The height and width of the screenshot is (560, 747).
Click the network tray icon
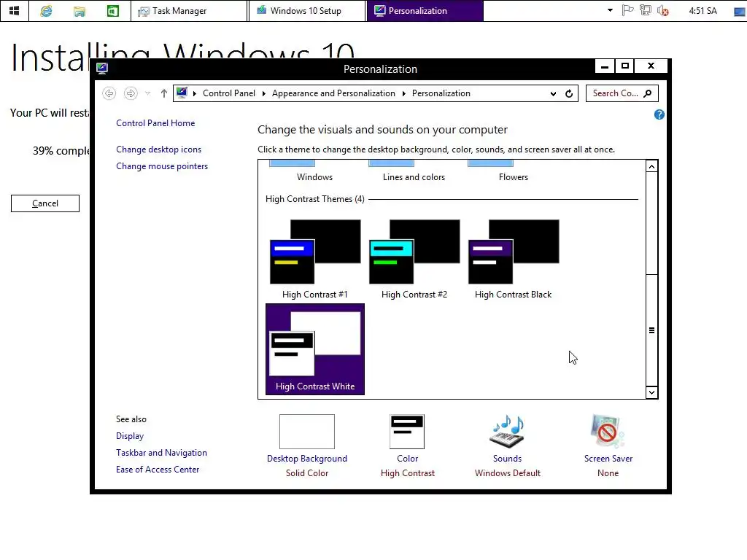pyautogui.click(x=646, y=10)
